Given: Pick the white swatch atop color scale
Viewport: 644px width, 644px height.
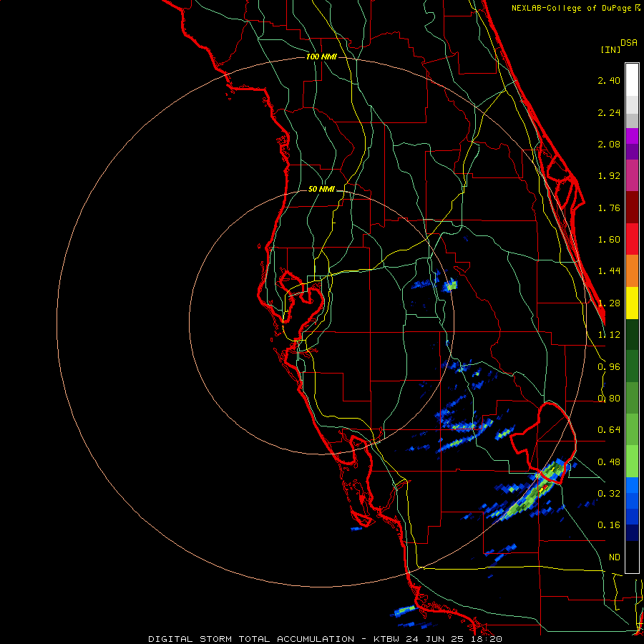Looking at the screenshot, I should coord(632,80).
